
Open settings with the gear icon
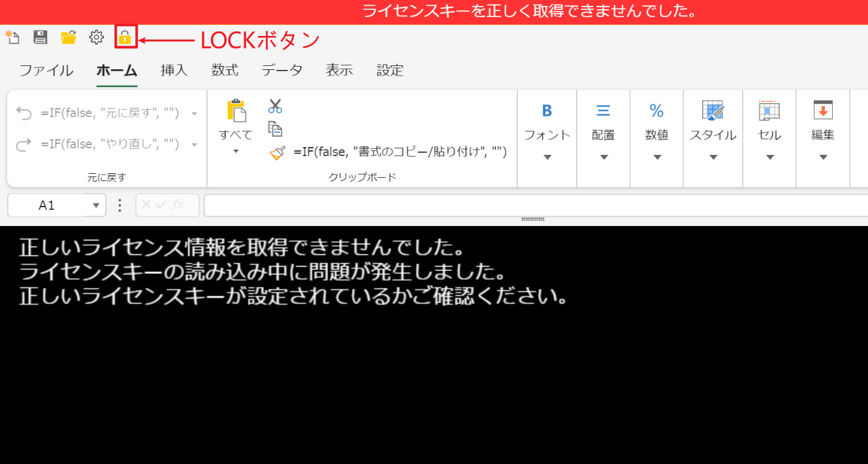point(97,37)
